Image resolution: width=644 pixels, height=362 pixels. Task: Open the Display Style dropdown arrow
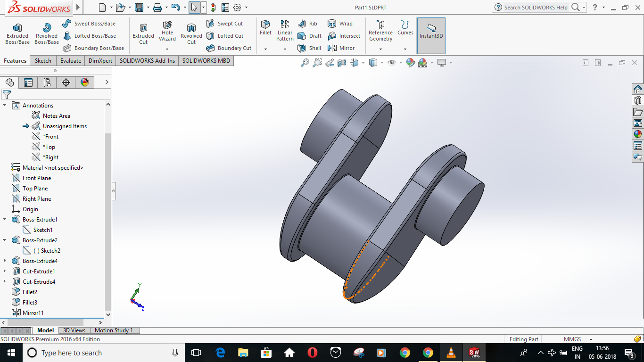point(381,62)
